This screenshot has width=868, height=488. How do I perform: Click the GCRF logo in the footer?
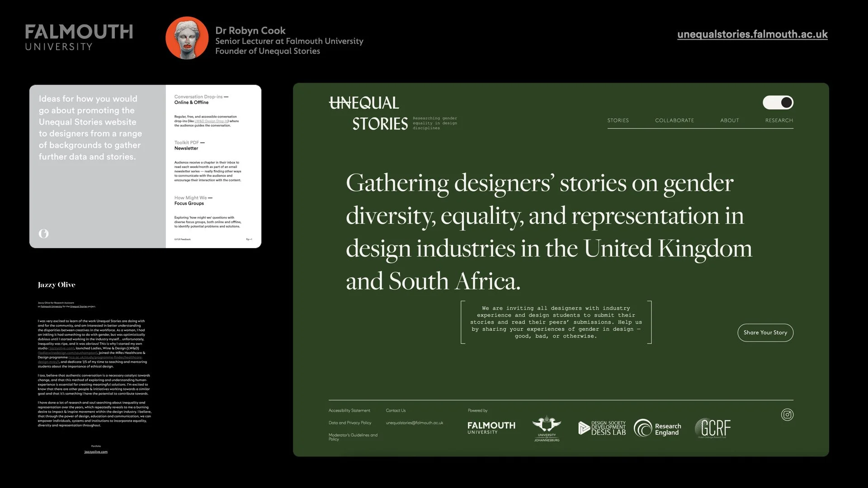click(713, 427)
